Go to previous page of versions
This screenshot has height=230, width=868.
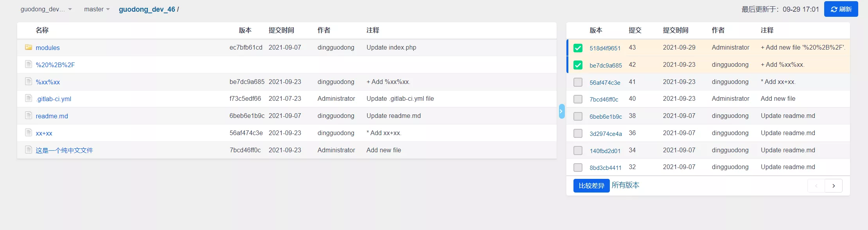pyautogui.click(x=816, y=186)
